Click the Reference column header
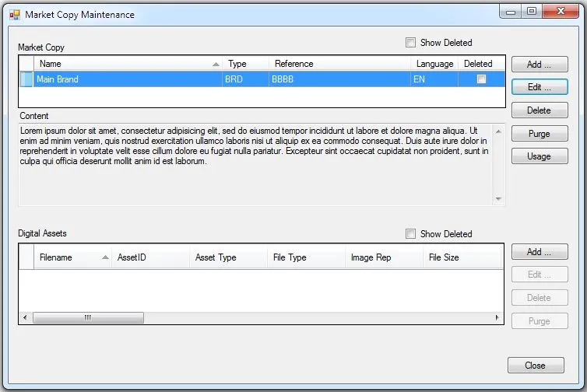 [339, 64]
